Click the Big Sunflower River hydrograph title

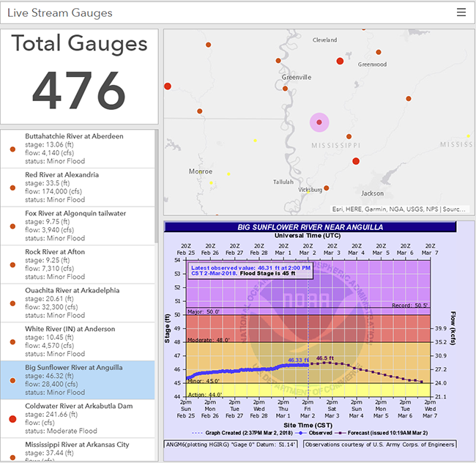point(310,227)
